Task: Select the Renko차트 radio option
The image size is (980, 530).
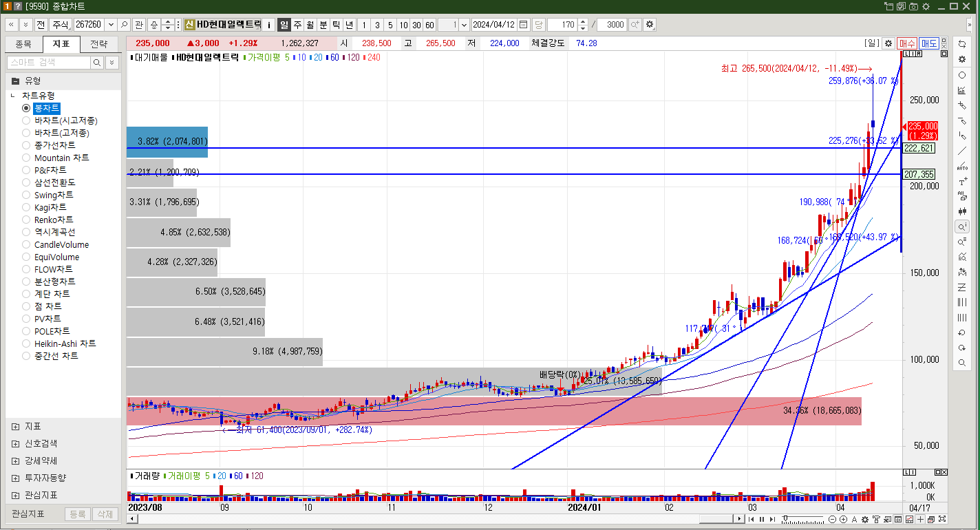Action: 27,220
